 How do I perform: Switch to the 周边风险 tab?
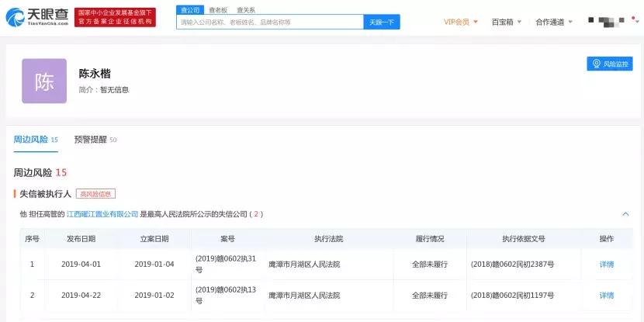tap(36, 140)
